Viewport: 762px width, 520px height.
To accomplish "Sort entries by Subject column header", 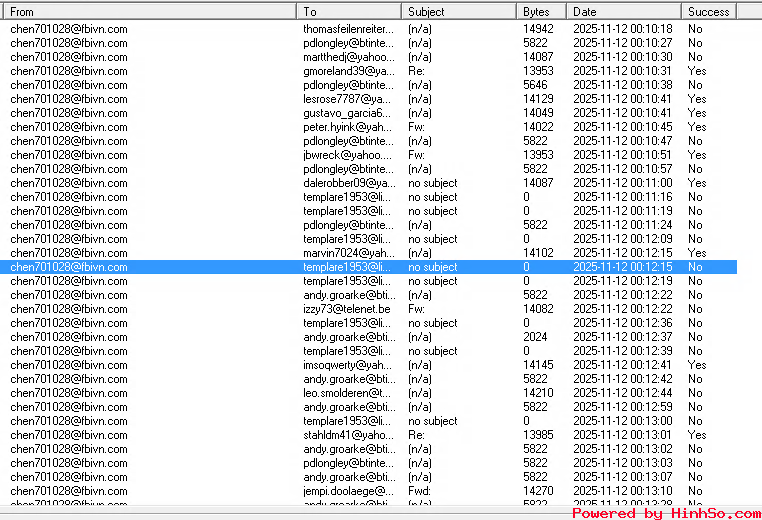I will pos(460,11).
